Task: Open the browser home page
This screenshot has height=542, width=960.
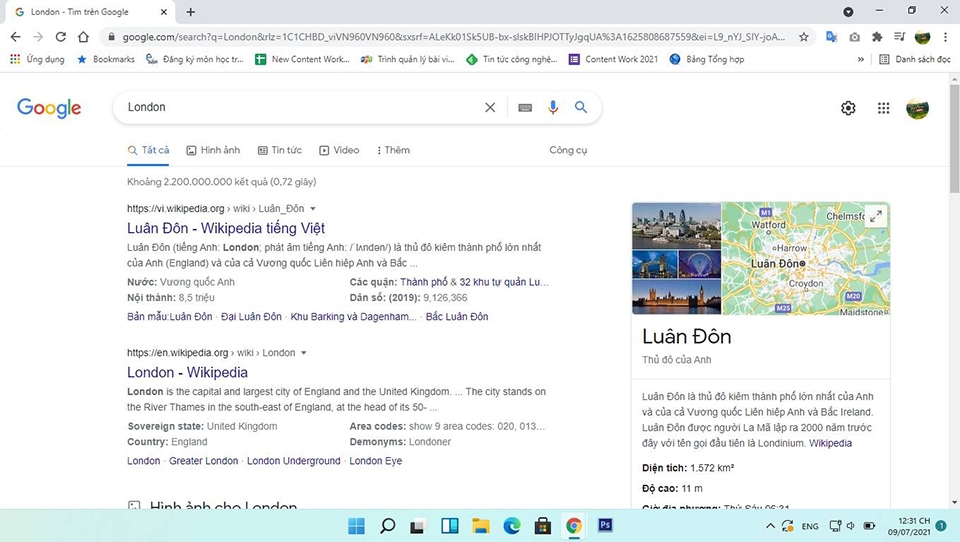Action: pyautogui.click(x=83, y=37)
